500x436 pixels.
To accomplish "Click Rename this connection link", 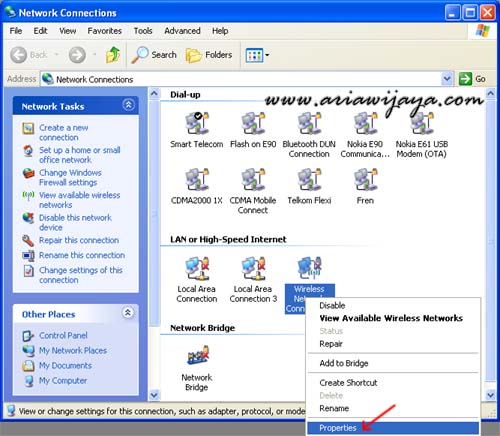I will 82,255.
